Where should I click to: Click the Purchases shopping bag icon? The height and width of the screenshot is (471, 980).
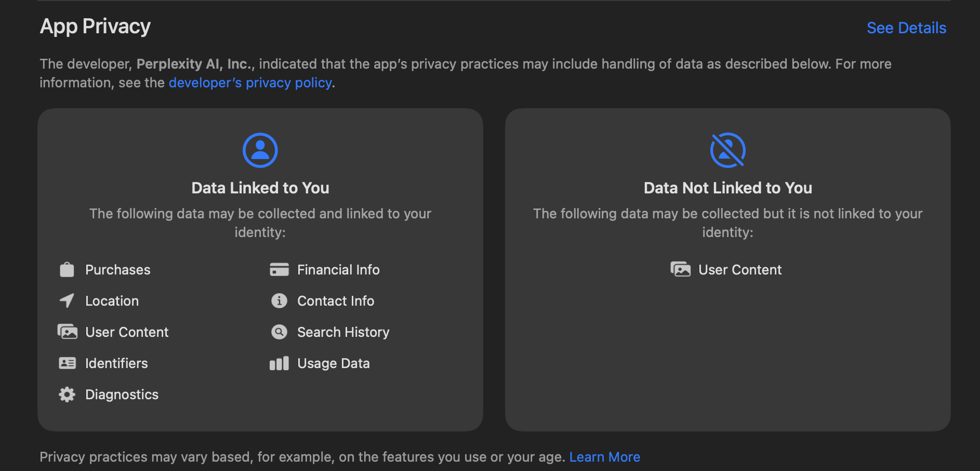click(67, 270)
